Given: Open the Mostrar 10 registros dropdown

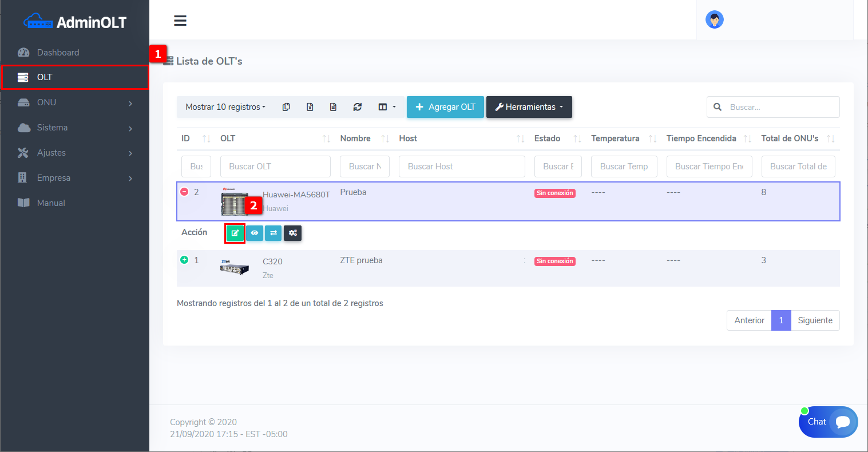Looking at the screenshot, I should point(225,107).
